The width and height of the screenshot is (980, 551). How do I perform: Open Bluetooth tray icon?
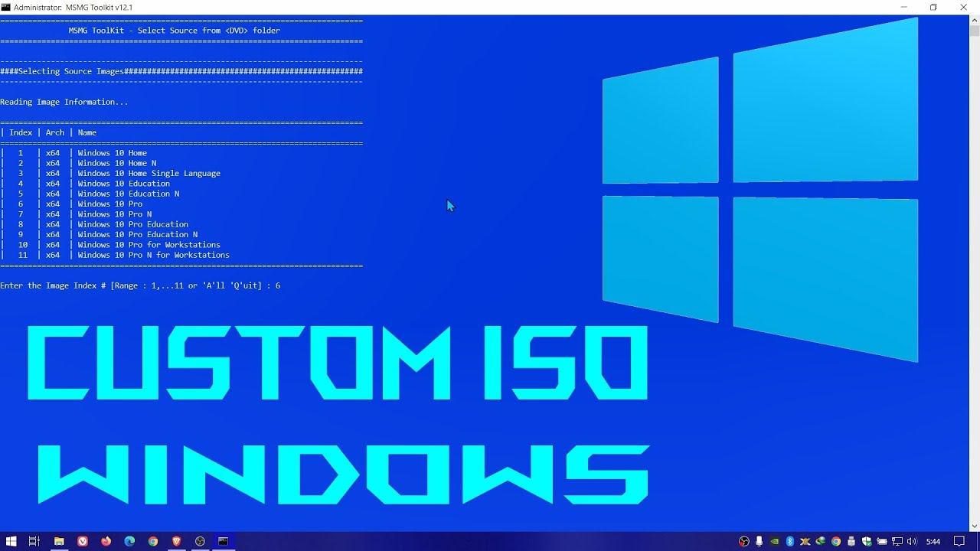click(790, 541)
